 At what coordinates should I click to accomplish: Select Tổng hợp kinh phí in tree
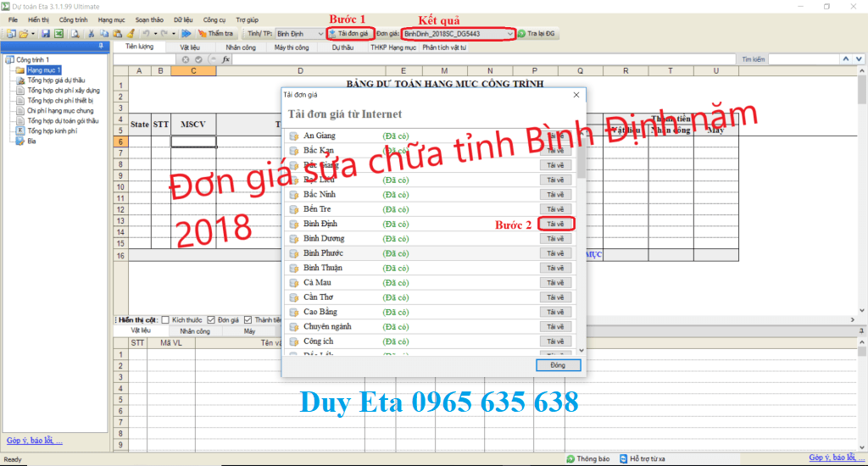52,131
